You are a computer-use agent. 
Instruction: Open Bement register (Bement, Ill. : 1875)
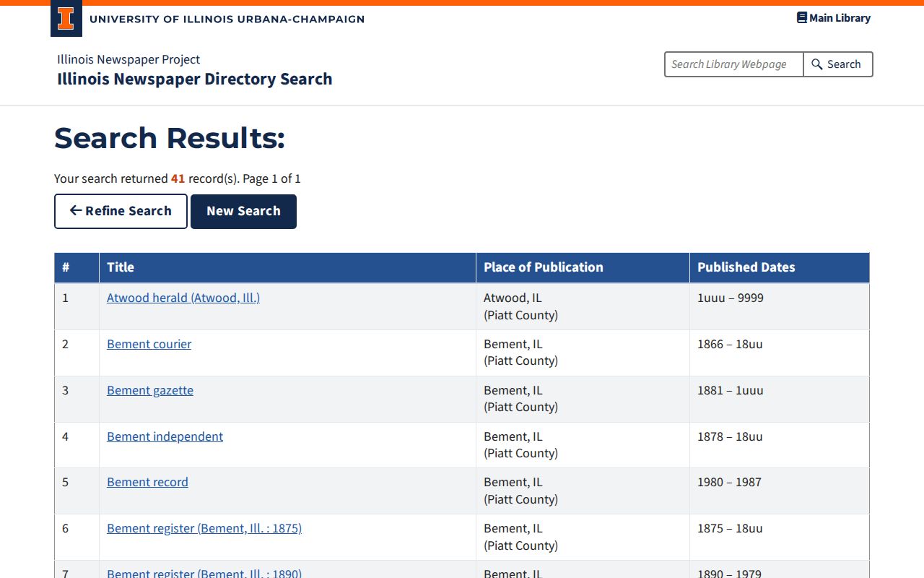tap(204, 528)
